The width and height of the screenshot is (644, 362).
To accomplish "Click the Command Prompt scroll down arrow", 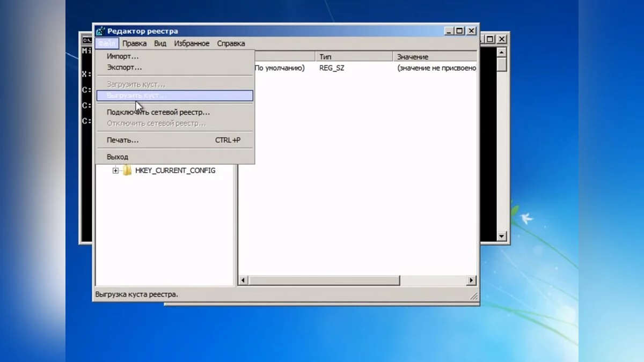I will point(502,236).
